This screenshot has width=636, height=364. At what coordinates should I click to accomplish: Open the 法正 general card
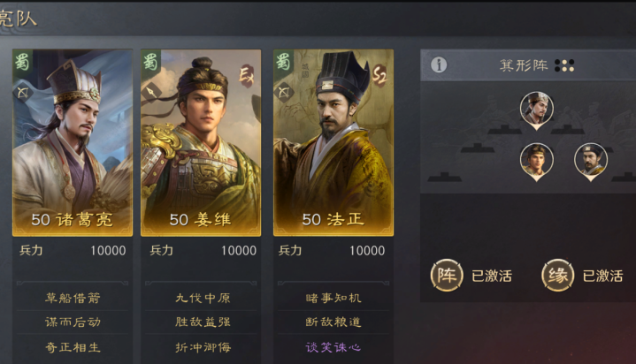click(333, 142)
